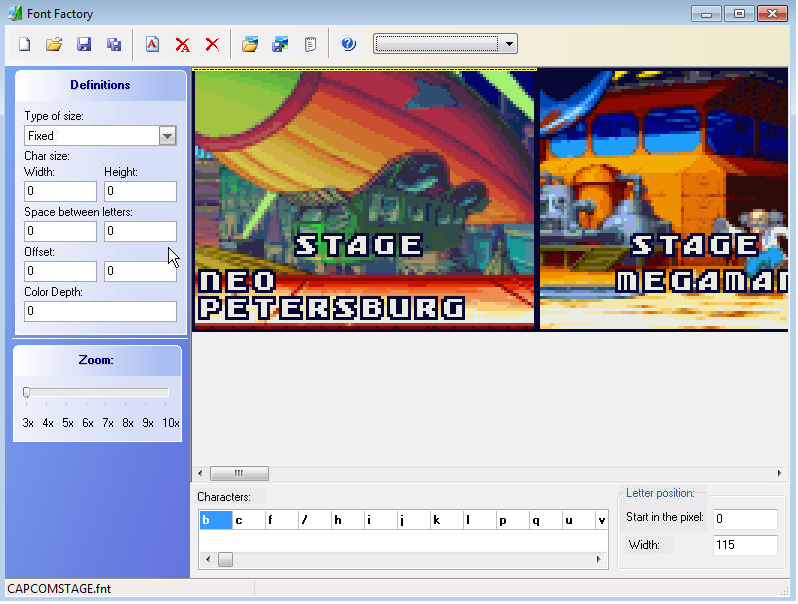Click the plain red X delete icon
798x604 pixels.
coord(212,44)
